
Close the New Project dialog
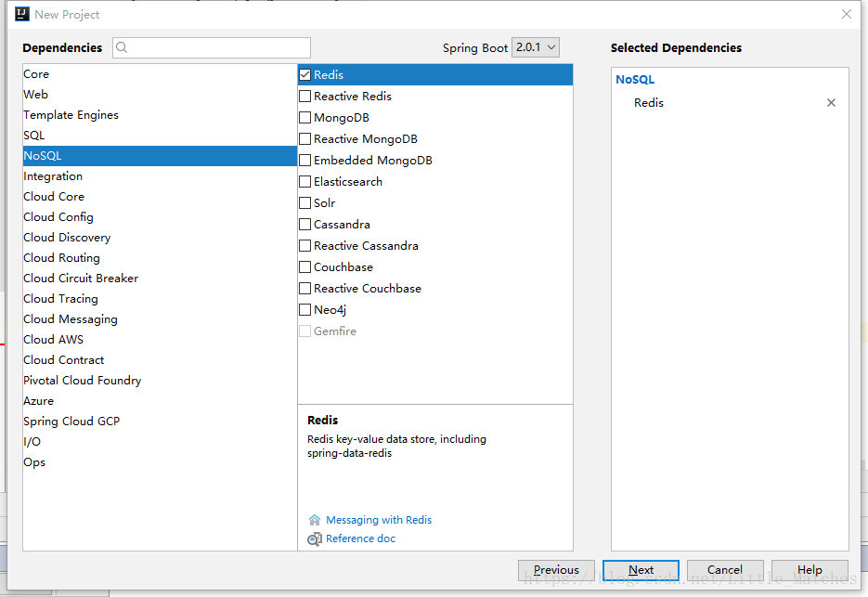coord(847,15)
